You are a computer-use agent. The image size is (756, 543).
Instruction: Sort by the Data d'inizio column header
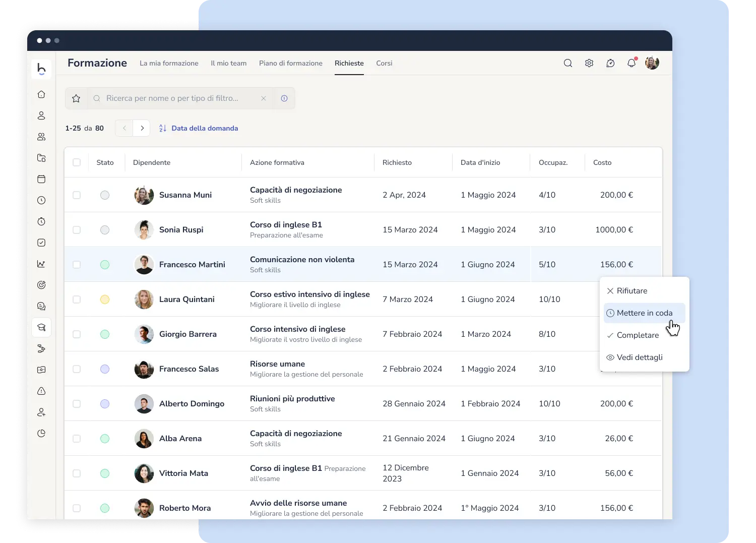pyautogui.click(x=480, y=162)
